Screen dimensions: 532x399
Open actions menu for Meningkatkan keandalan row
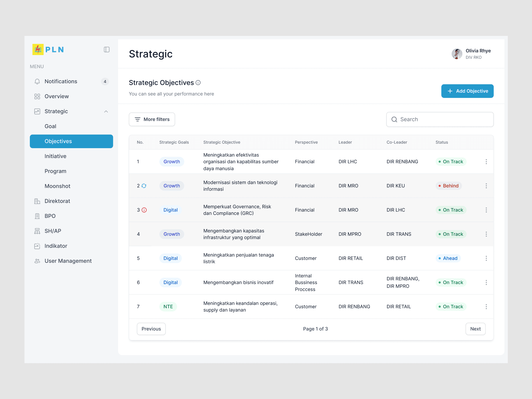pos(486,307)
